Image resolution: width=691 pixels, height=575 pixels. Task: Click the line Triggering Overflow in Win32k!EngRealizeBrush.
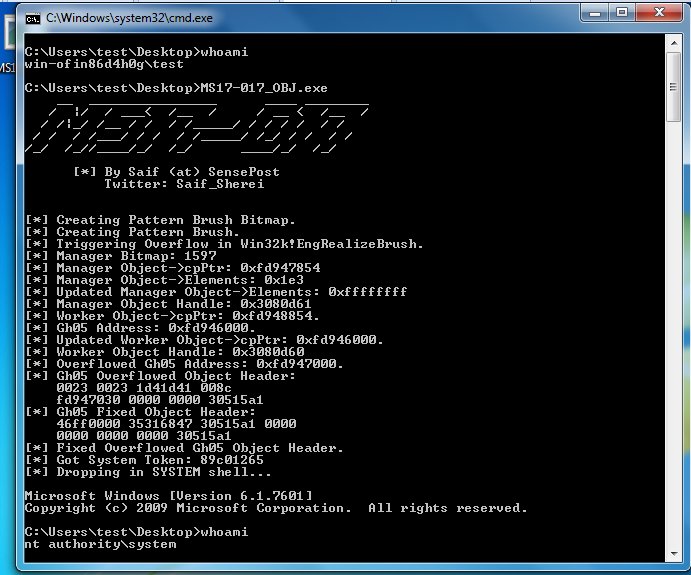224,244
